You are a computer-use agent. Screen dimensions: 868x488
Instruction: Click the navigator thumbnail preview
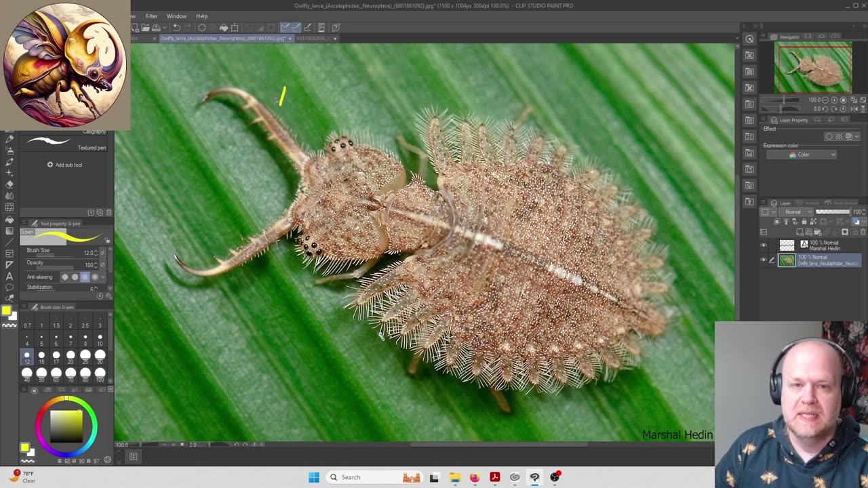813,68
